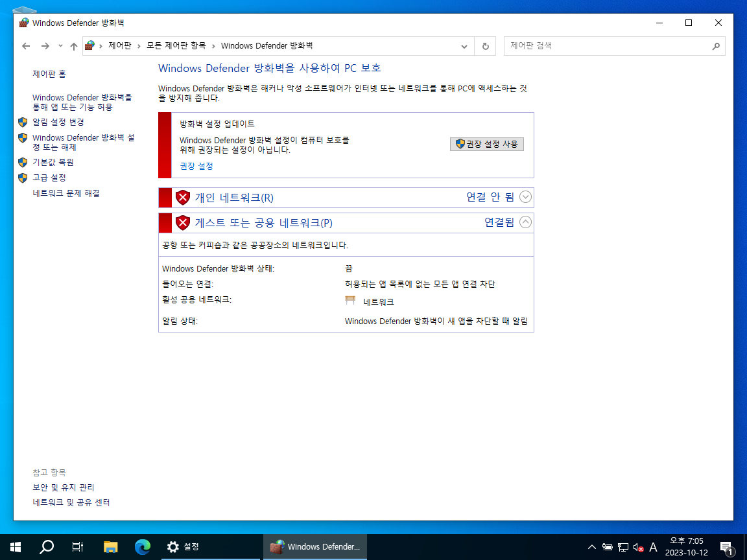Screen dimensions: 747x560
Task: Expand chevron after 제어판 breadcrumb
Action: (139, 46)
